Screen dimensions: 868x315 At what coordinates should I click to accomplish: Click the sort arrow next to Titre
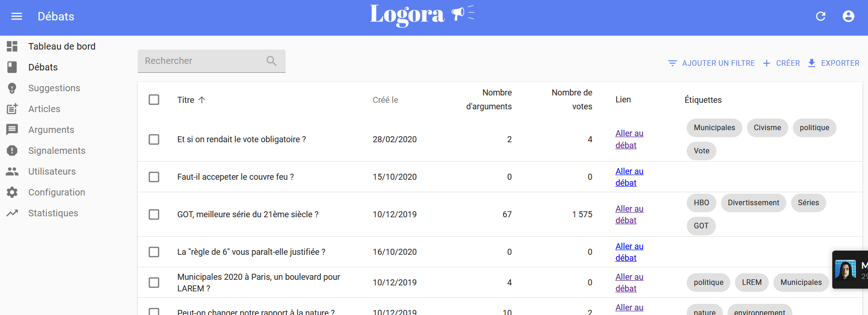(202, 100)
